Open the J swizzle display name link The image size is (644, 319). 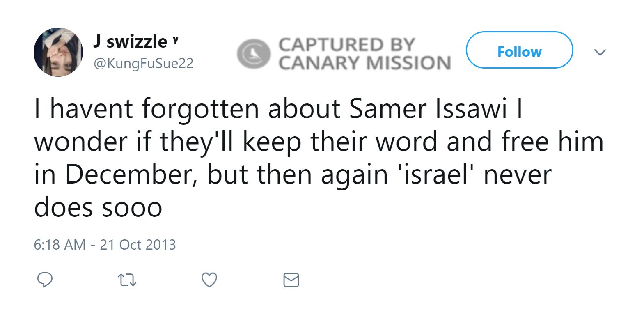[x=130, y=41]
